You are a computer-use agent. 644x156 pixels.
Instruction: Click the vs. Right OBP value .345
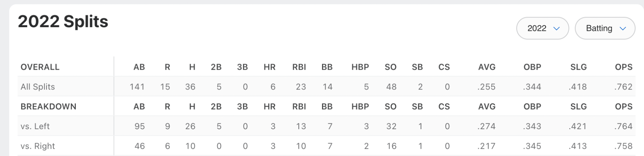(x=532, y=146)
